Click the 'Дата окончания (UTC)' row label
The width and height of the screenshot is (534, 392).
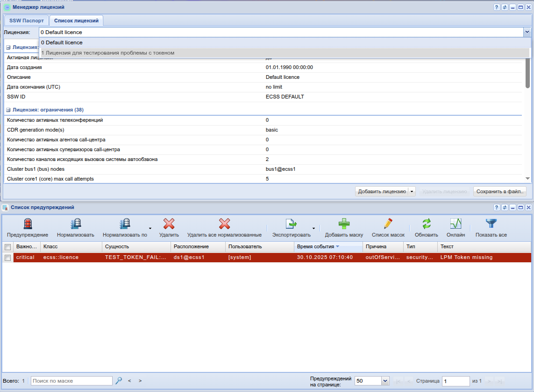coord(33,87)
